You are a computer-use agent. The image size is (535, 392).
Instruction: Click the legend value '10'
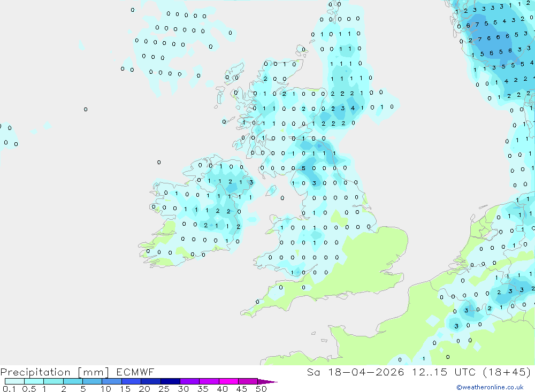[x=106, y=389]
